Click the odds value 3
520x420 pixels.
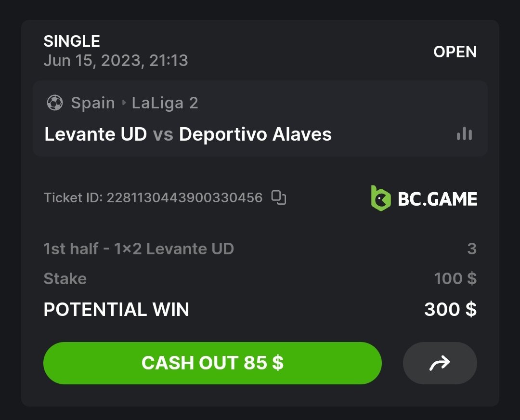[x=471, y=249]
